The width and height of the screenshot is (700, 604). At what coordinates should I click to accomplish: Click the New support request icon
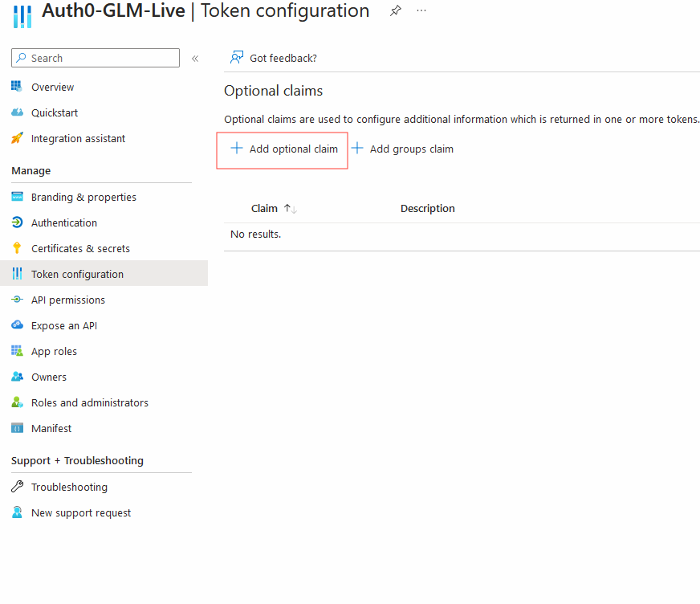[17, 512]
